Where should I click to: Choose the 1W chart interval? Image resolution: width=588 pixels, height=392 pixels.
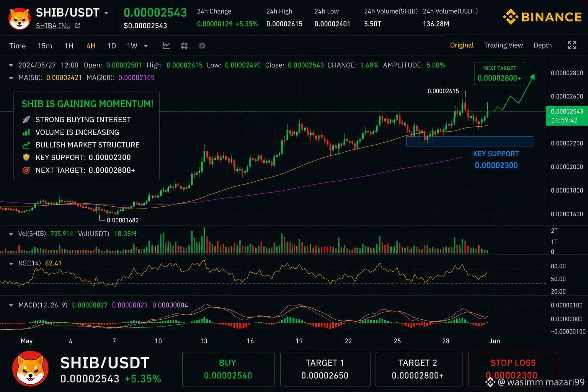132,46
